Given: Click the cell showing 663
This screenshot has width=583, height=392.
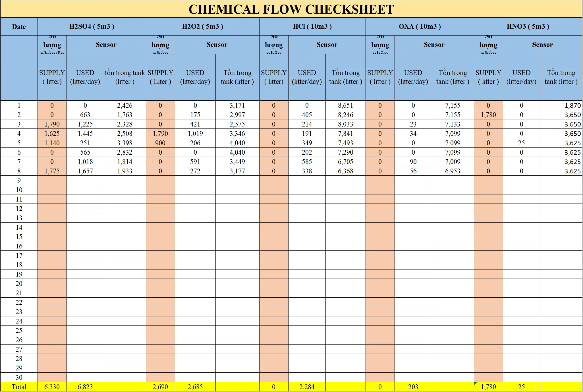Looking at the screenshot, I should click(x=85, y=115).
